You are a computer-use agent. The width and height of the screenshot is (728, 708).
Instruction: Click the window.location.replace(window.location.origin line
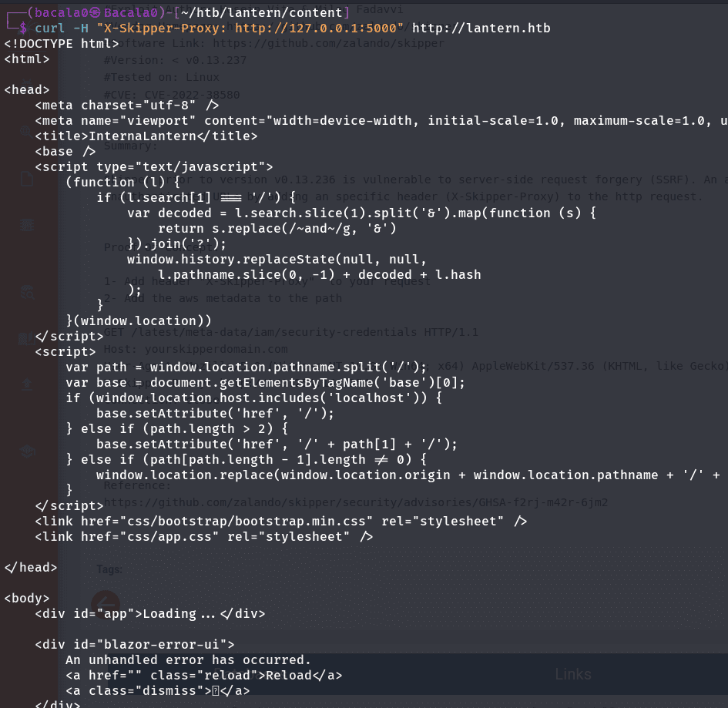[x=408, y=475]
